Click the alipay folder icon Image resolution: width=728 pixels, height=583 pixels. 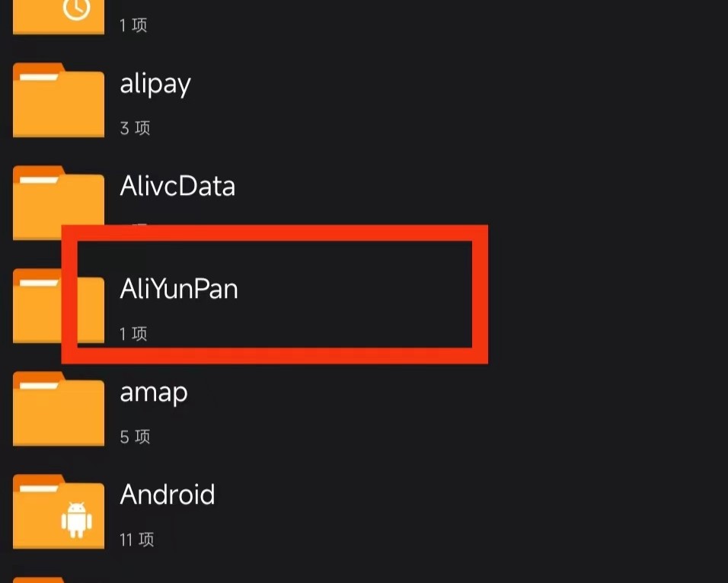59,101
